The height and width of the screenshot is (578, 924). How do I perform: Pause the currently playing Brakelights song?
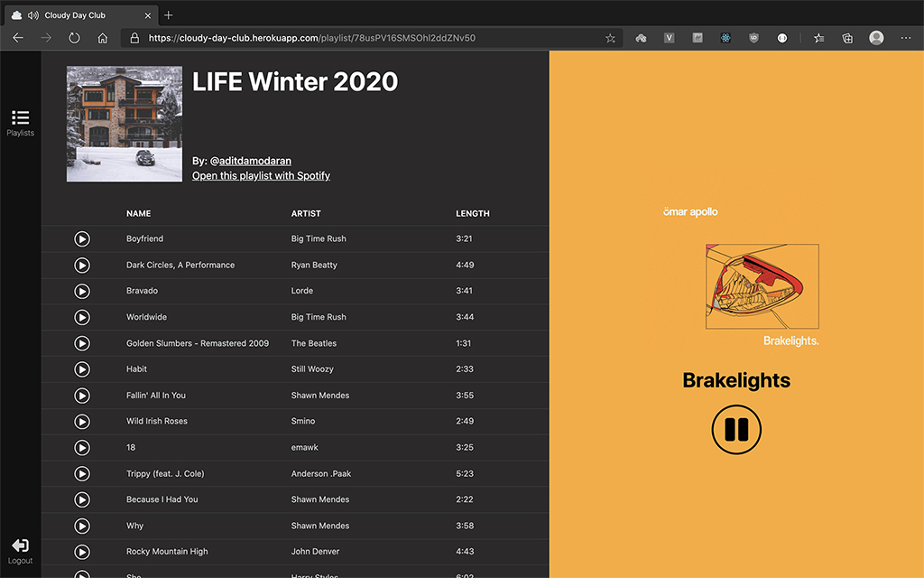click(736, 429)
